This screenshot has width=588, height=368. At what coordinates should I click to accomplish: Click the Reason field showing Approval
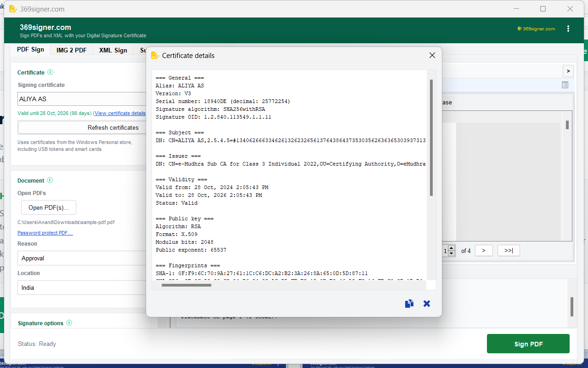pos(83,258)
